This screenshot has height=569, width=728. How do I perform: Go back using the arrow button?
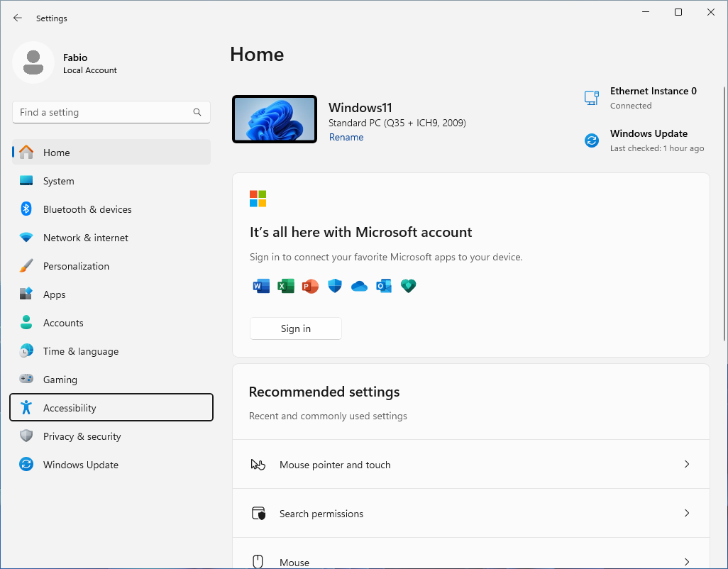pyautogui.click(x=18, y=18)
